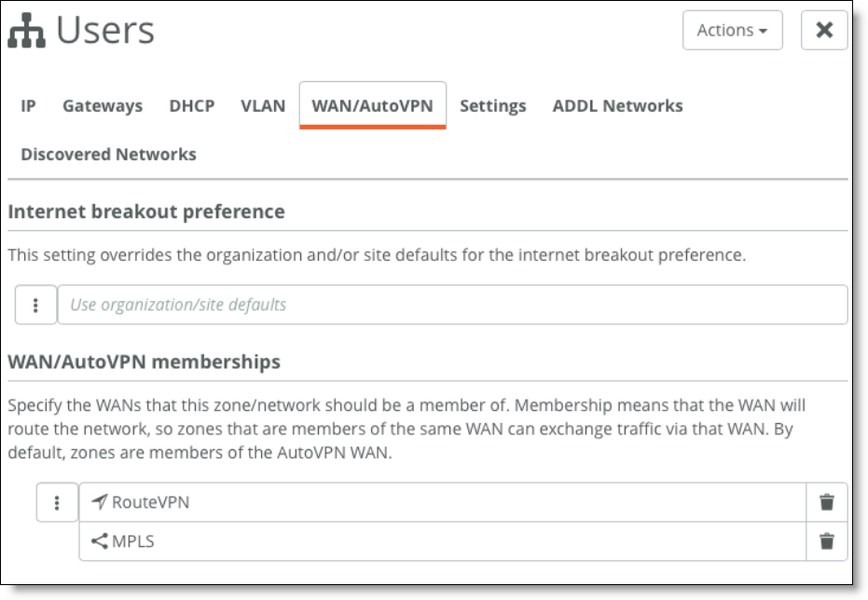Open the Use organization/site defaults selector
Screen dimensions: 868x600
click(452, 305)
